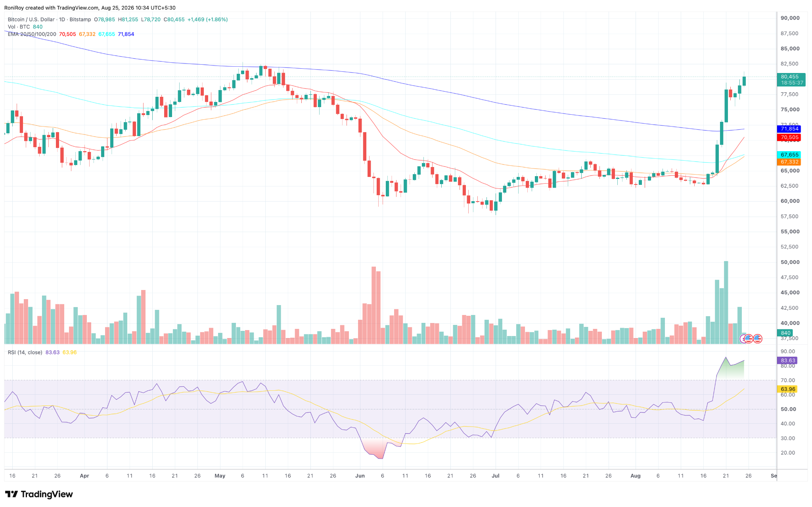The height and width of the screenshot is (507, 812).
Task: Click the purple 83.63 RSI value tag
Action: pos(788,361)
